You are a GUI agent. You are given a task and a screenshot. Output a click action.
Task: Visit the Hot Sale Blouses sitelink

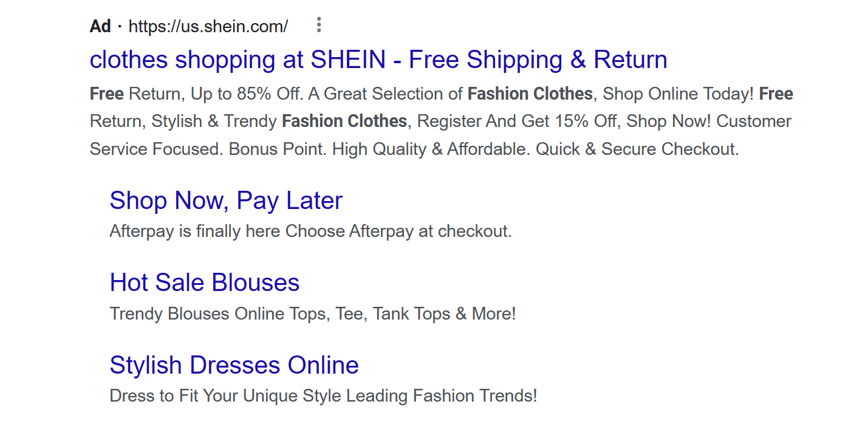click(205, 283)
